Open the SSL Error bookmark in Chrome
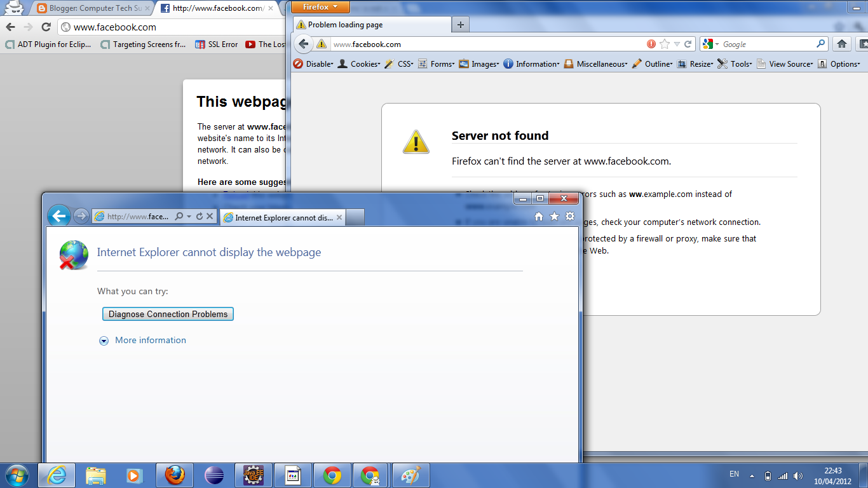The height and width of the screenshot is (488, 868). pos(216,44)
